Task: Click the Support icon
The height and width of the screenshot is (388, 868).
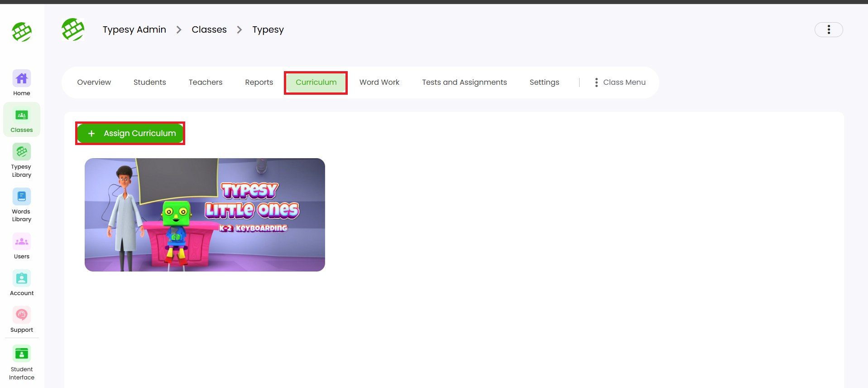Action: point(22,315)
